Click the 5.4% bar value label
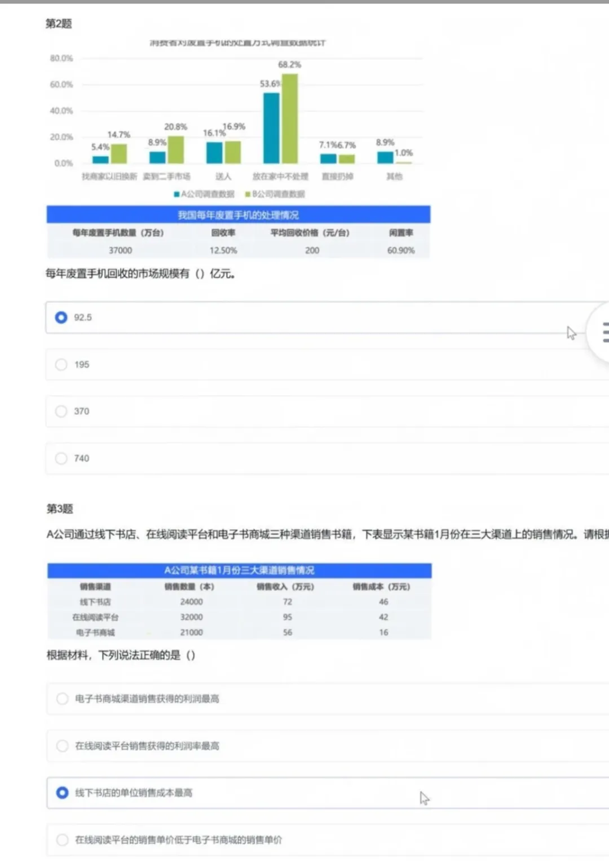The image size is (609, 868). [x=100, y=147]
